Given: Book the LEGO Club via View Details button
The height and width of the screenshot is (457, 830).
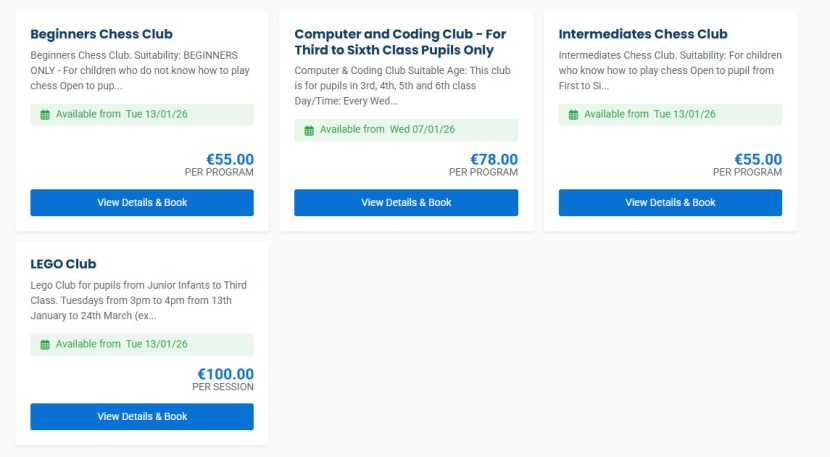Looking at the screenshot, I should click(142, 417).
